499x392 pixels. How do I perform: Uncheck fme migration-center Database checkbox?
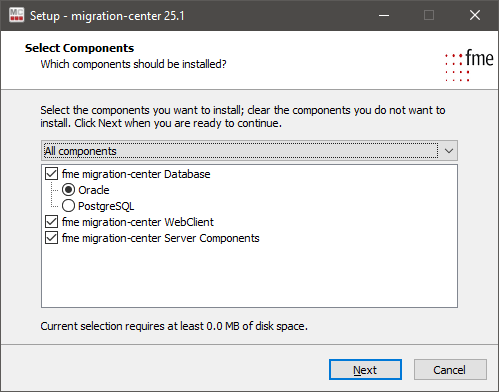coord(51,174)
